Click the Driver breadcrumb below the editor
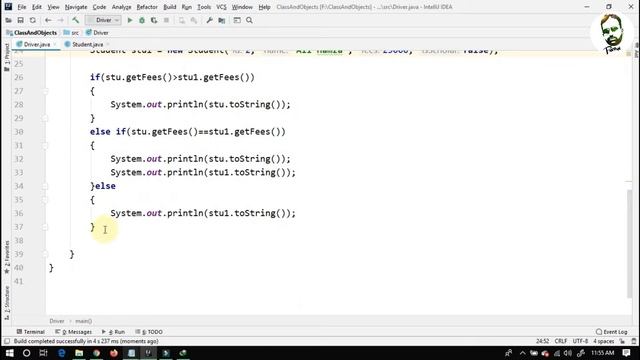640x360 pixels. (57, 321)
